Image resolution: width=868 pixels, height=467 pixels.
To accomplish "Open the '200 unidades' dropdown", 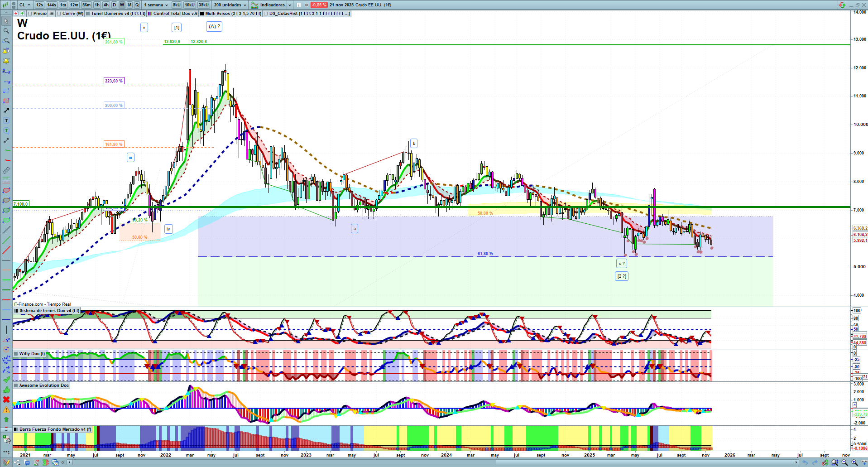I will [x=230, y=5].
